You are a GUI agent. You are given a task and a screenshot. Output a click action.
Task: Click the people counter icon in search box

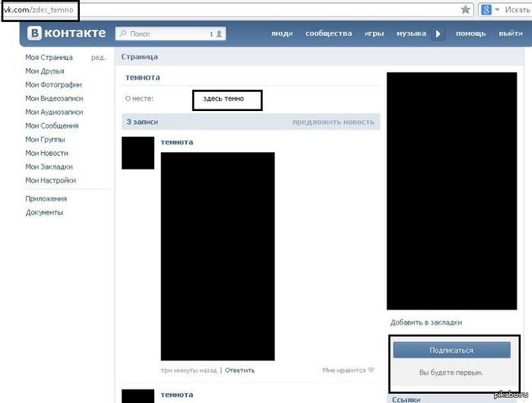[x=219, y=34]
